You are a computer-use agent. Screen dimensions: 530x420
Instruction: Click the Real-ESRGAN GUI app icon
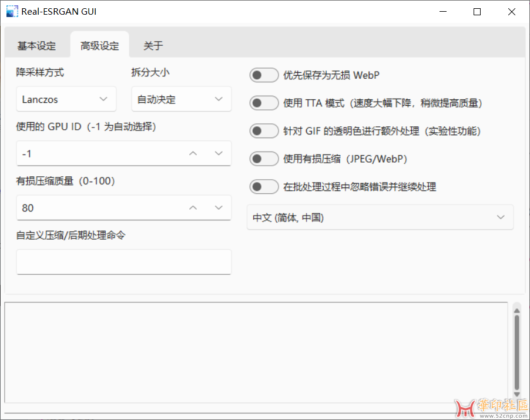[x=12, y=12]
